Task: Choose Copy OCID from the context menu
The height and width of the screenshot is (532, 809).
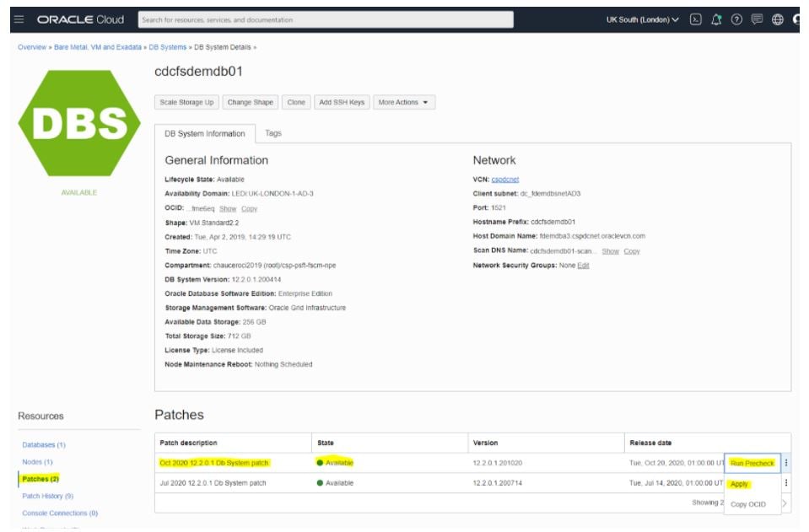Action: pos(748,504)
